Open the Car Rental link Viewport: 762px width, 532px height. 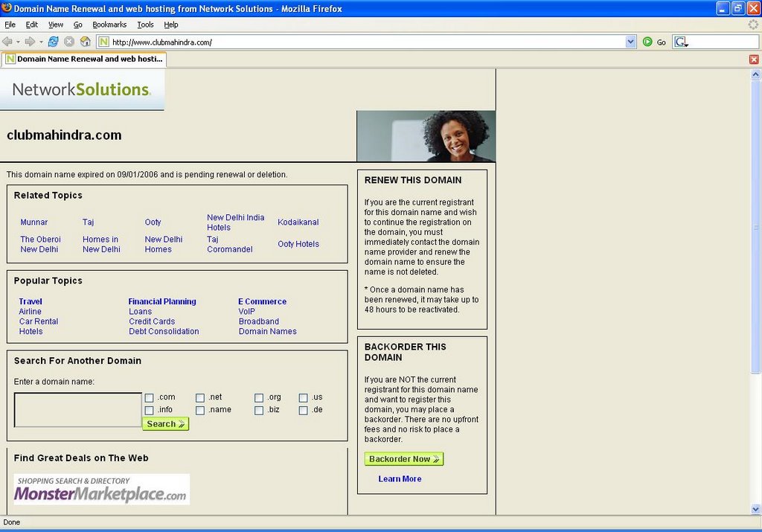(39, 321)
